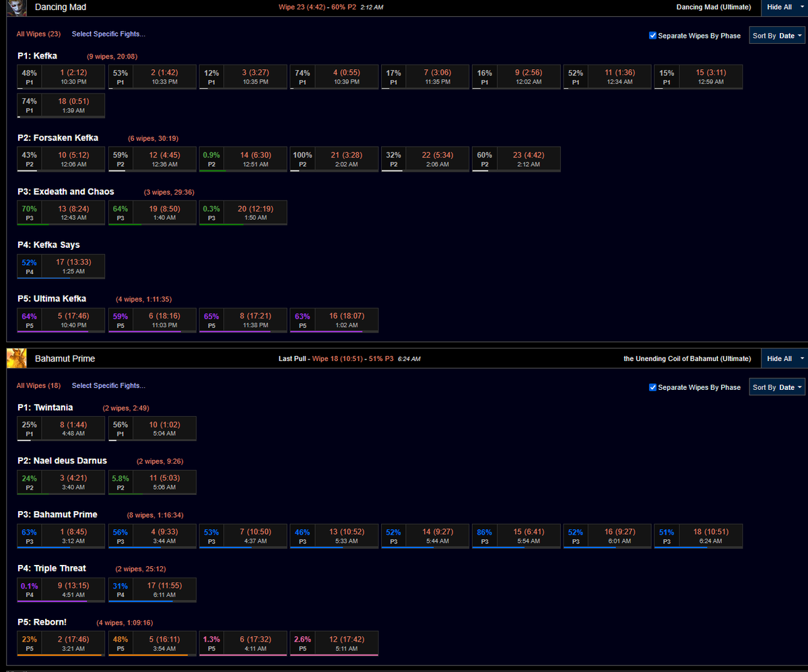Image resolution: width=808 pixels, height=672 pixels.
Task: Open Reborn! wipe 12 (17:42)
Action: pos(335,644)
